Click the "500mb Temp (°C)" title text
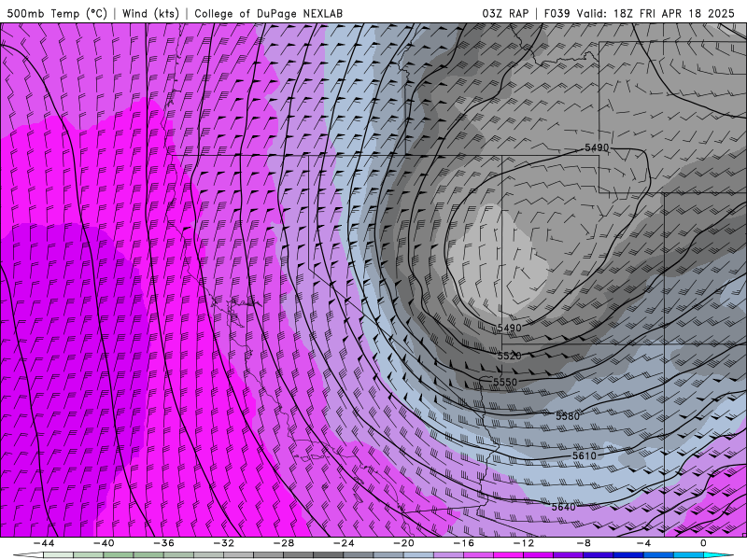 57,13
